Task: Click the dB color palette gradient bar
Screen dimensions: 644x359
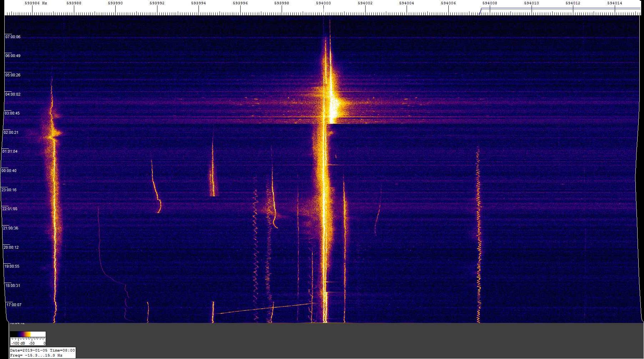Action: 28,334
